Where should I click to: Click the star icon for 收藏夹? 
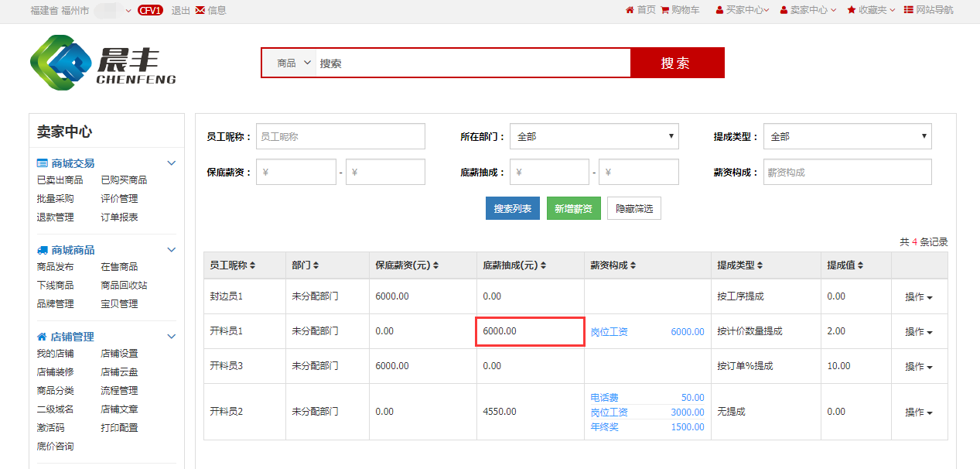pos(852,10)
